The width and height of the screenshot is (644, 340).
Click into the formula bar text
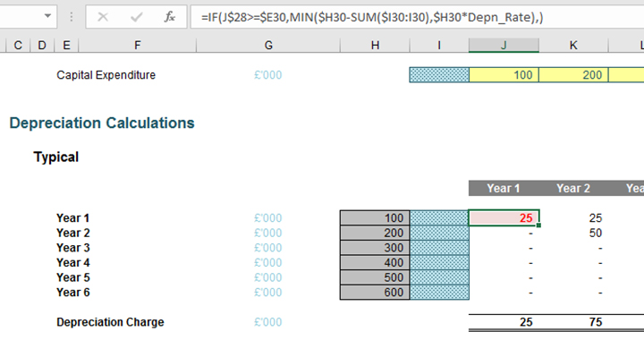(372, 17)
